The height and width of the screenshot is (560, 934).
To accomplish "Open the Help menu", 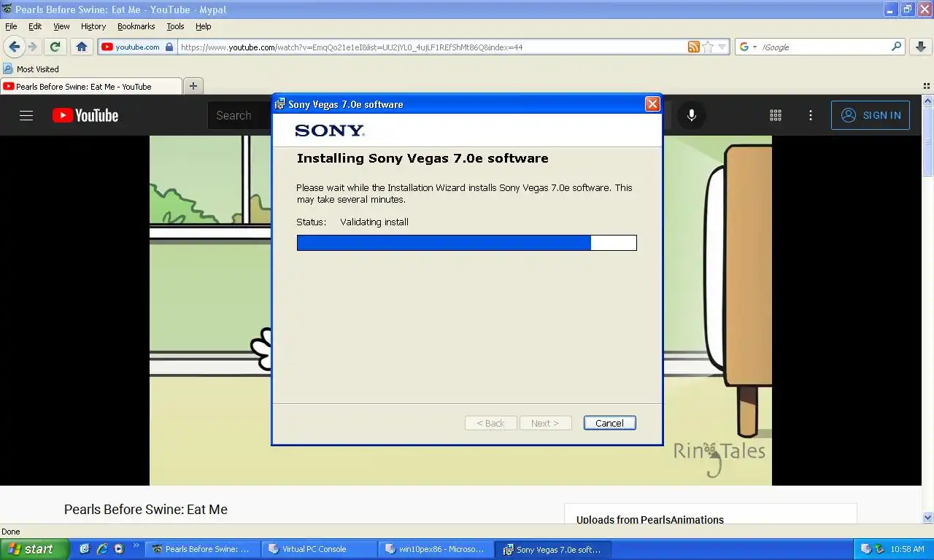I will (203, 26).
